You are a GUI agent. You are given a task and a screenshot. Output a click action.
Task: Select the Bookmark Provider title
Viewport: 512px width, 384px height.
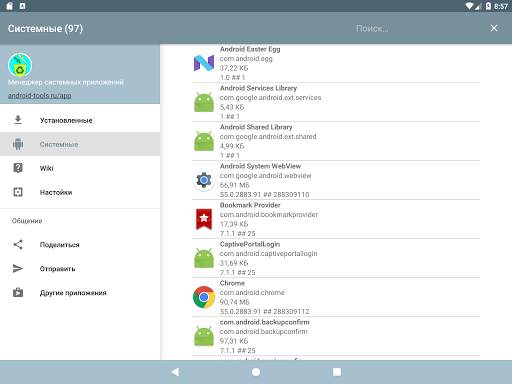tap(250, 205)
